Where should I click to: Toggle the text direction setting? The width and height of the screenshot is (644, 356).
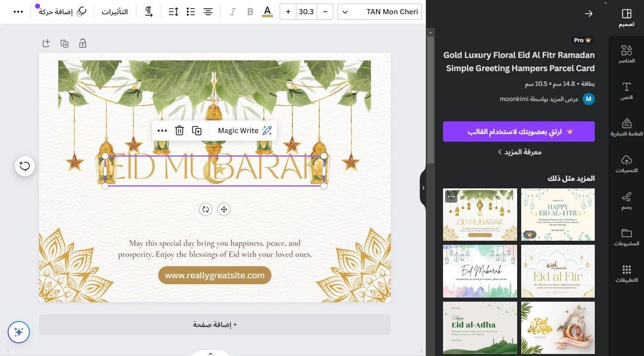149,12
